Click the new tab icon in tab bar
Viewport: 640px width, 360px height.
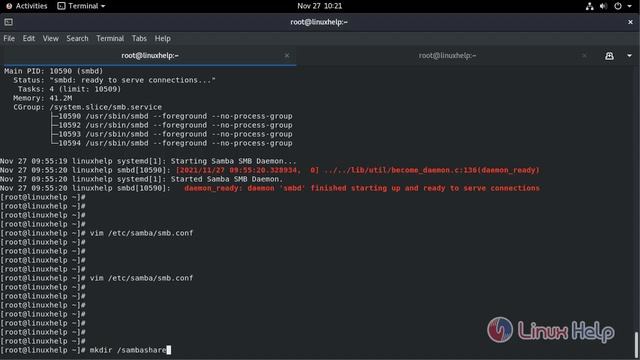coord(609,56)
